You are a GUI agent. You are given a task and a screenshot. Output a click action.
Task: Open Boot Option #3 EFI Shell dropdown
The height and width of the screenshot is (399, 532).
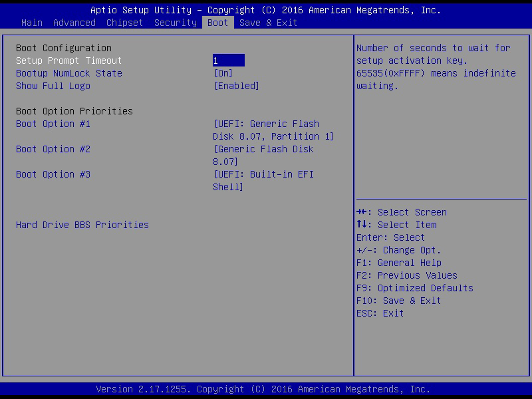coord(263,180)
